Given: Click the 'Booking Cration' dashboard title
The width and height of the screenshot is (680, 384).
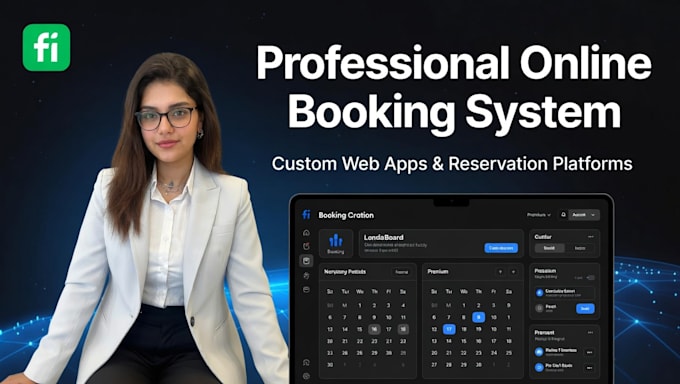Looking at the screenshot, I should 346,215.
